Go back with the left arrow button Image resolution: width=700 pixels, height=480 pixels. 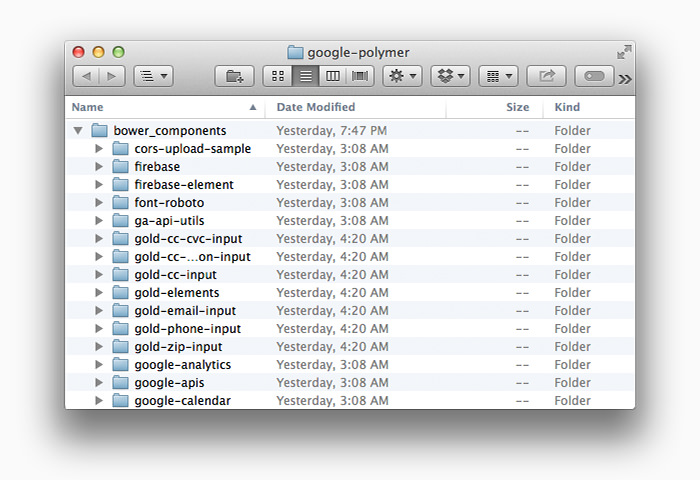[x=86, y=76]
